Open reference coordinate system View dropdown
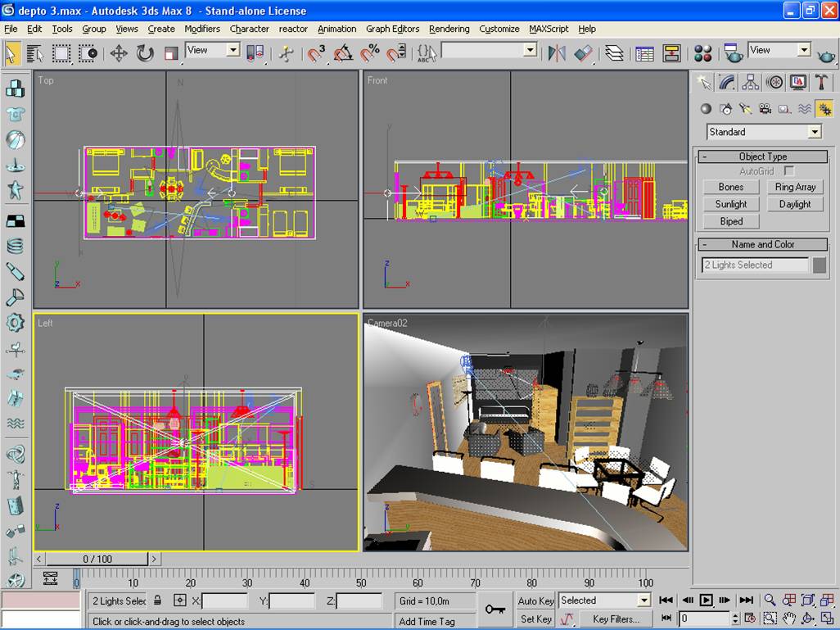Viewport: 840px width, 630px height. click(x=213, y=50)
